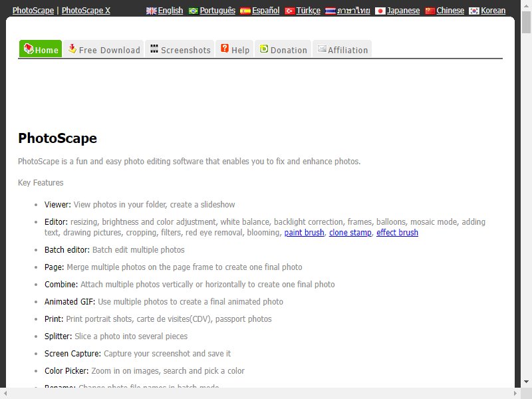Click the Spain flag icon
The image size is (532, 399).
pos(245,11)
